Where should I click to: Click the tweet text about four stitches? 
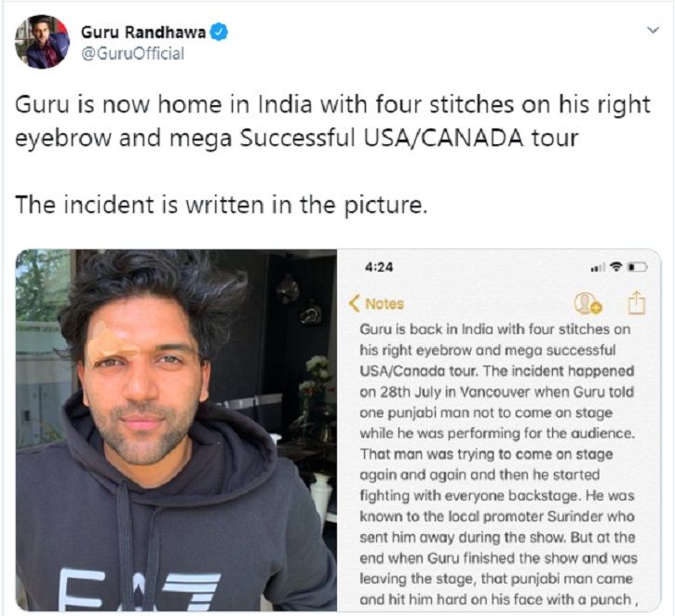(332, 121)
